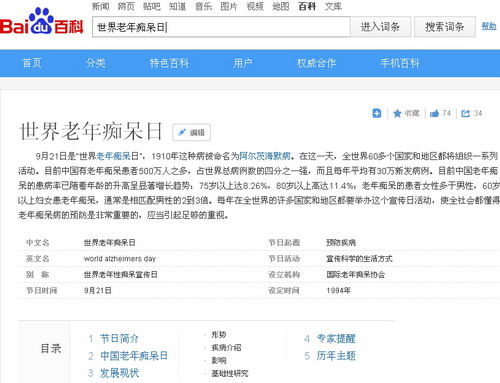
Task: Jump to section 1 节日简介
Action: (119, 339)
